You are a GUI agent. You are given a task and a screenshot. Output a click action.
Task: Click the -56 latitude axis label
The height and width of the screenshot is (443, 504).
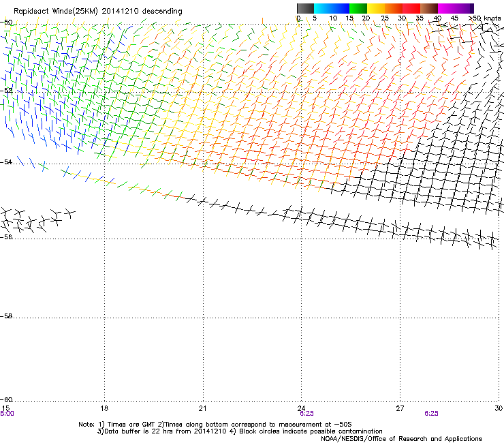(6, 236)
